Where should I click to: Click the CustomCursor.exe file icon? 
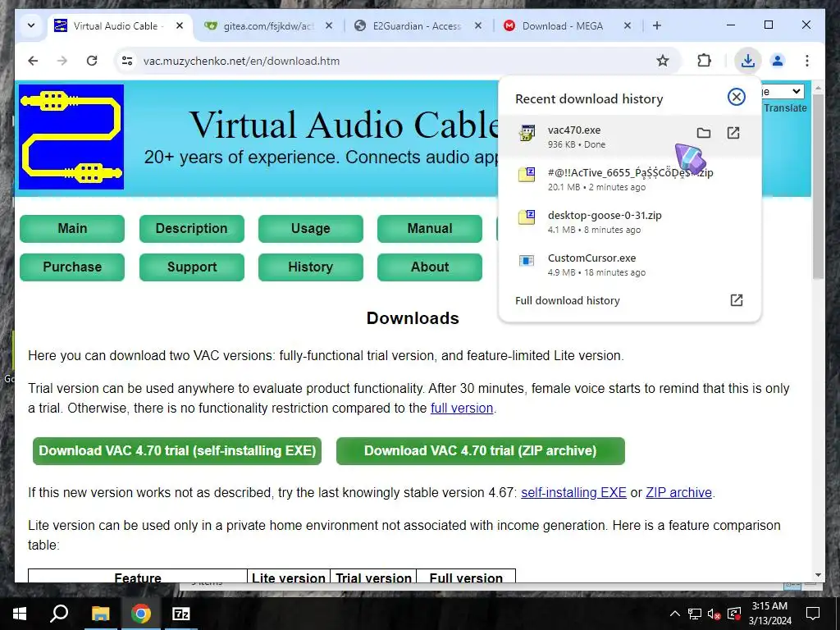(x=527, y=260)
